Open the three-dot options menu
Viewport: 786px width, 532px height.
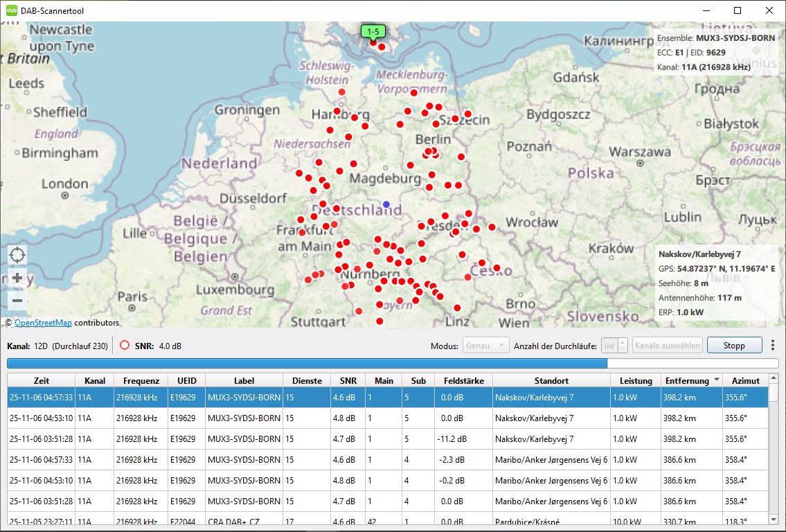[773, 345]
